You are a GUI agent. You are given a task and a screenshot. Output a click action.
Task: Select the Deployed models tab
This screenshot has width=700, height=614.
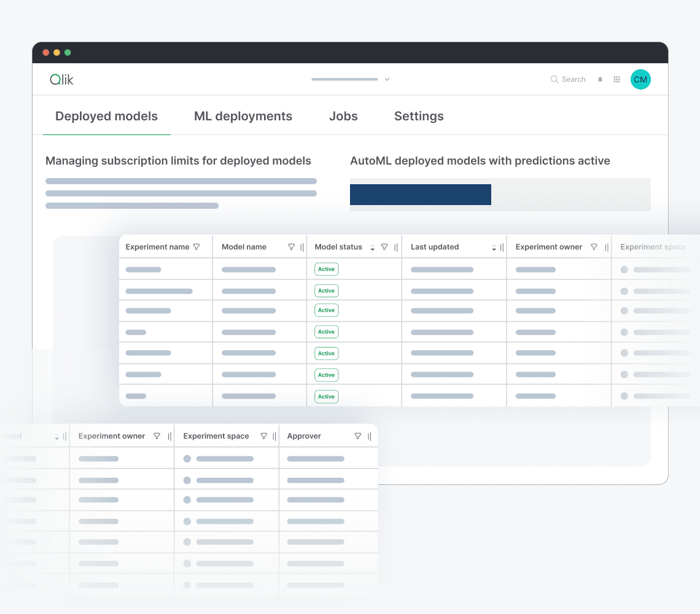(x=106, y=116)
